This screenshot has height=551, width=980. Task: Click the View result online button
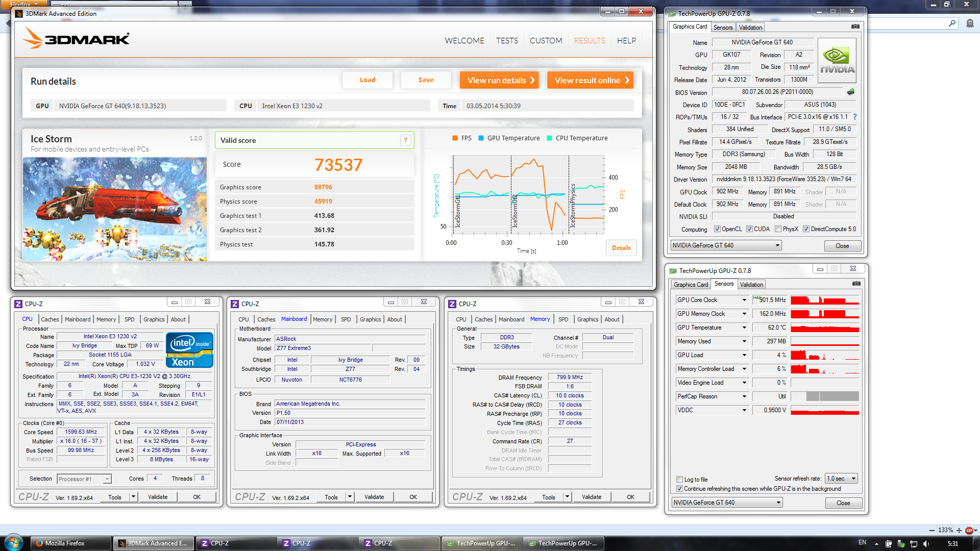point(590,80)
